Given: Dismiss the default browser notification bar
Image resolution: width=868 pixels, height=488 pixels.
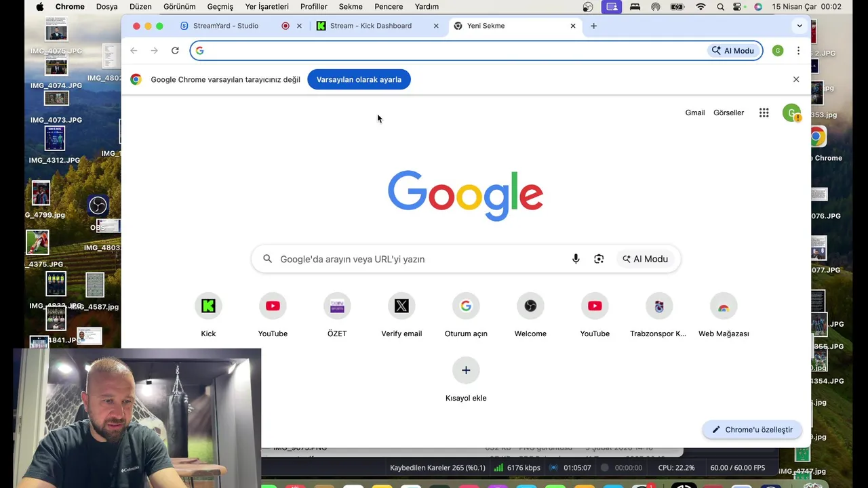Looking at the screenshot, I should 796,79.
